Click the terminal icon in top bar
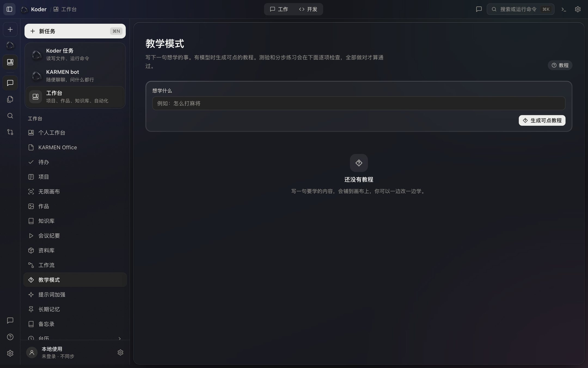 (564, 9)
